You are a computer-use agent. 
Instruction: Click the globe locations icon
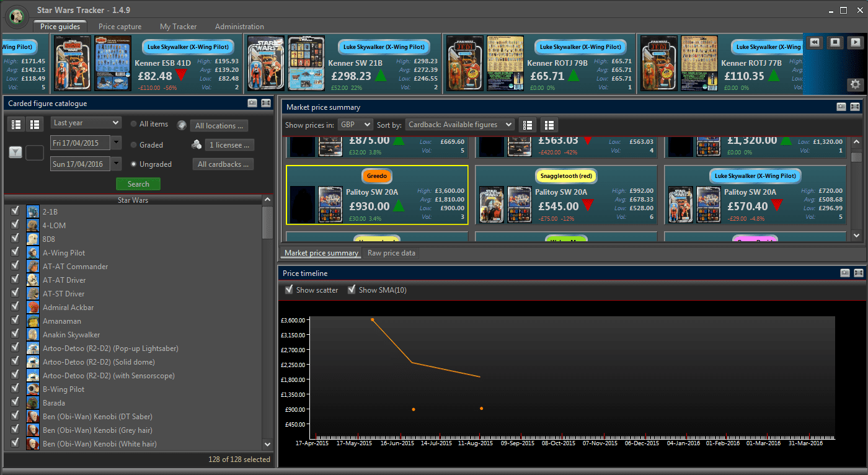pos(182,125)
